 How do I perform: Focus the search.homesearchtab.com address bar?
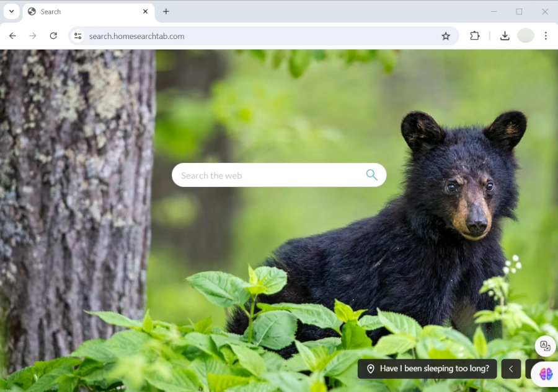coord(263,36)
